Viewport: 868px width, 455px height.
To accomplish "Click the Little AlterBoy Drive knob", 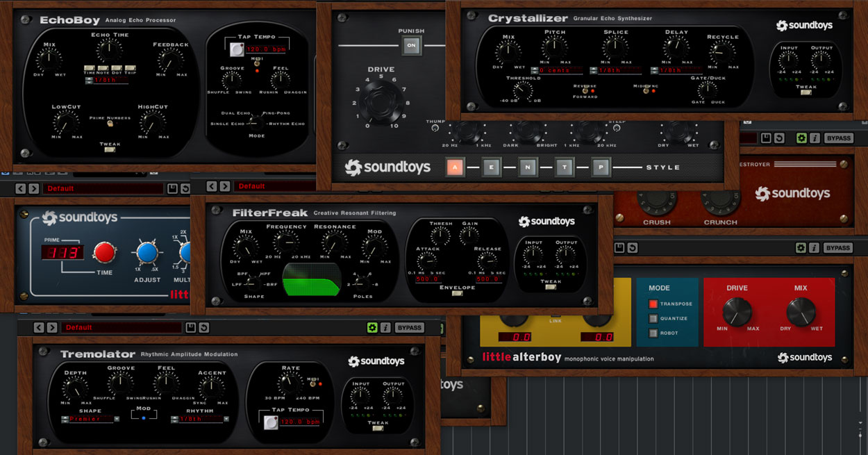I will [737, 312].
